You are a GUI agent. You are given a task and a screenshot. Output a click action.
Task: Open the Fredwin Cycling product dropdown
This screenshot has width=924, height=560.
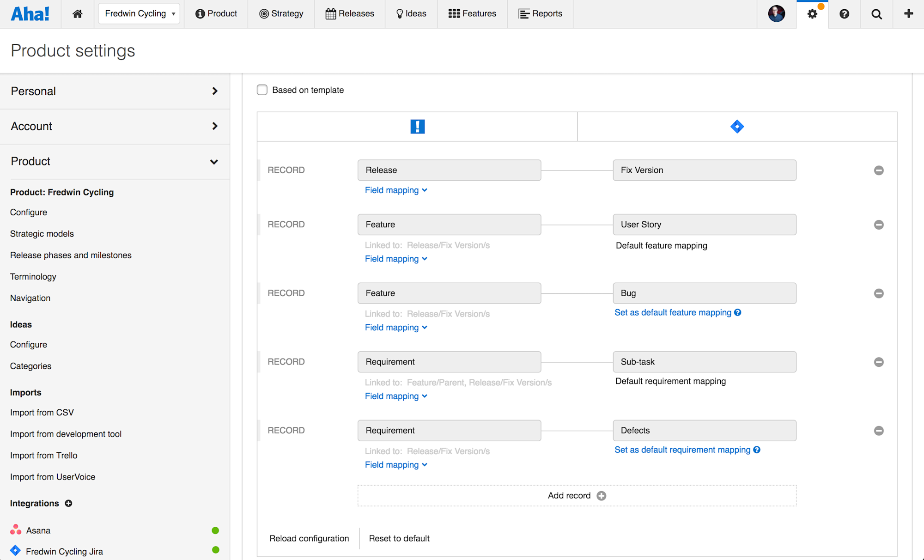tap(139, 14)
